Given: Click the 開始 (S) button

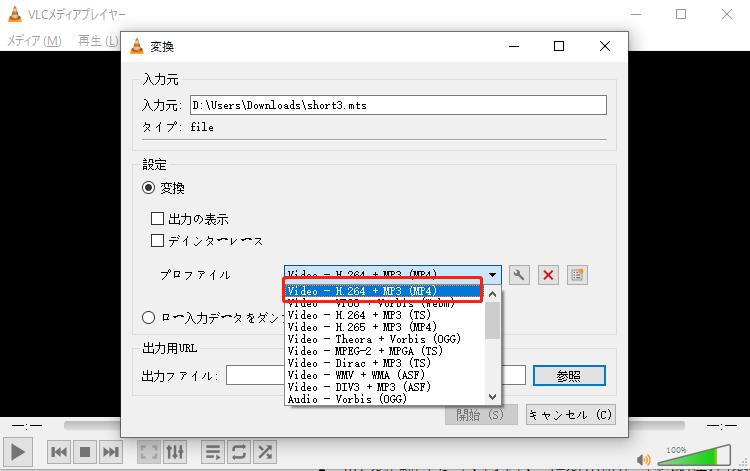Looking at the screenshot, I should point(481,415).
